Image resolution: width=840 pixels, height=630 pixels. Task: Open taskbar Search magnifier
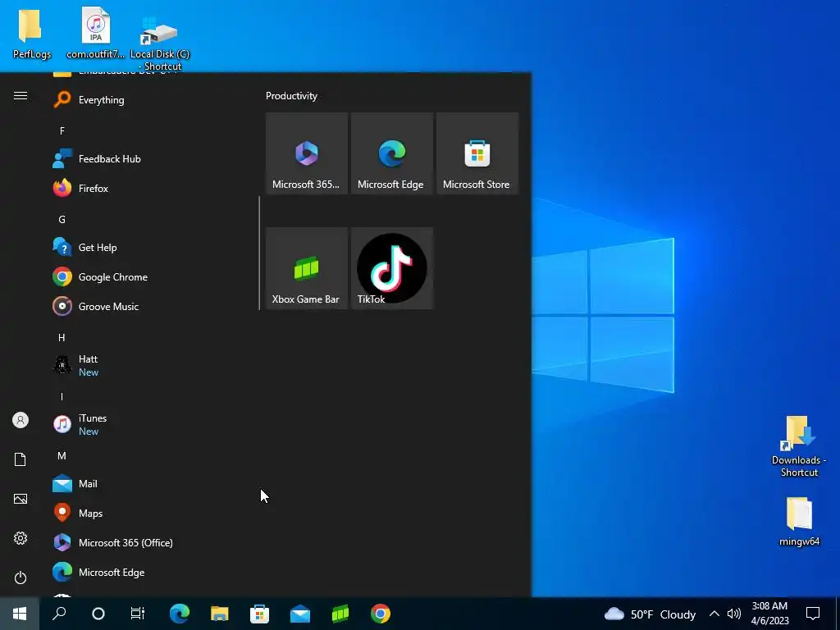click(59, 614)
